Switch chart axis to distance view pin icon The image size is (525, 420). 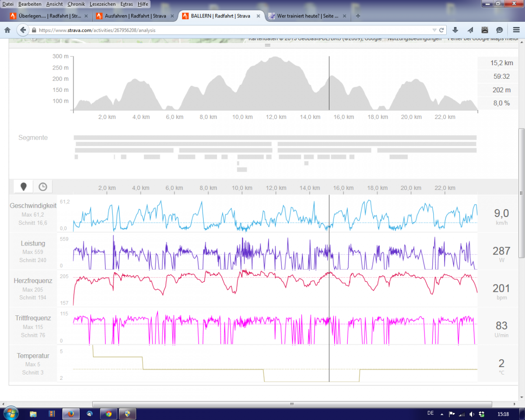24,187
